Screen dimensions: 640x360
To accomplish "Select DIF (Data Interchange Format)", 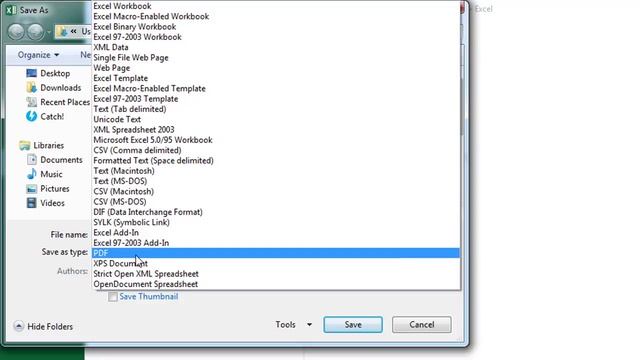I will tap(276, 212).
